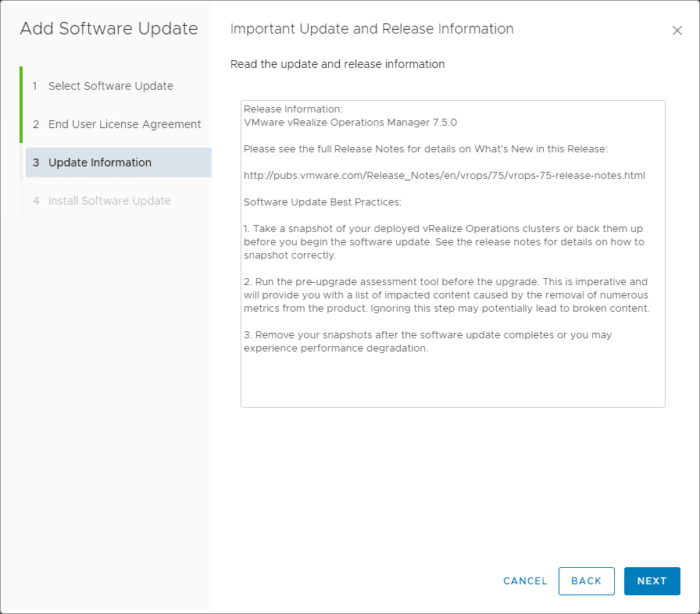Click the Software Update Best Practices line
700x614 pixels.
323,202
